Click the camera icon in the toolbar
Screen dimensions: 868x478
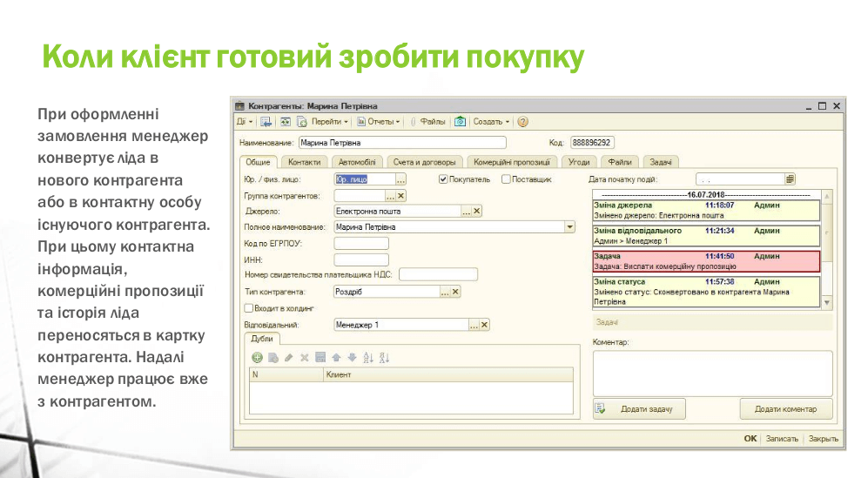[x=461, y=122]
